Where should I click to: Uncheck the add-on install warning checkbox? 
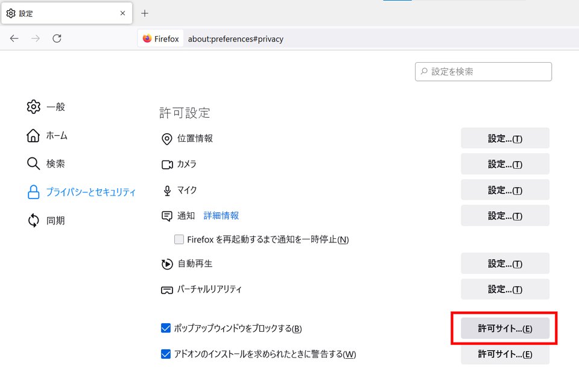tap(166, 354)
